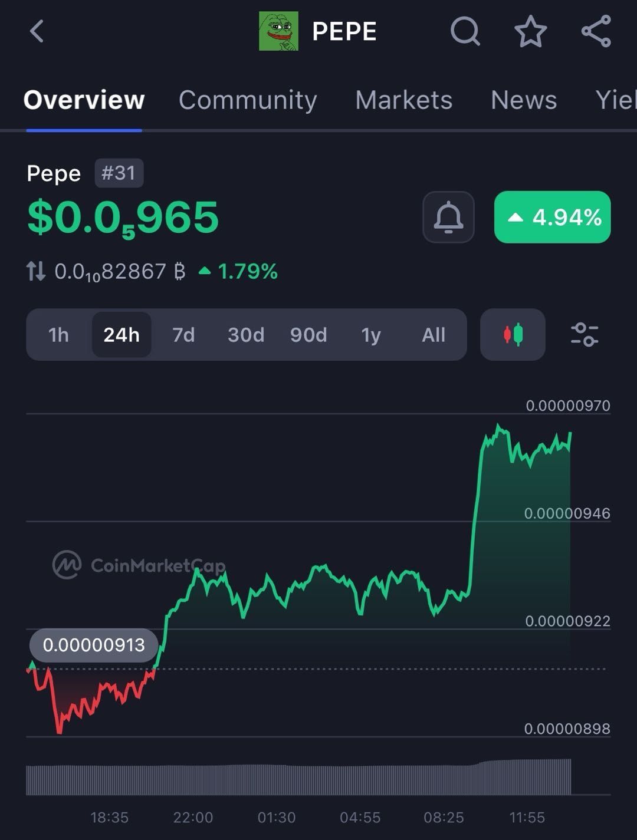The image size is (637, 840).
Task: Click the #31 rank badge
Action: click(119, 173)
